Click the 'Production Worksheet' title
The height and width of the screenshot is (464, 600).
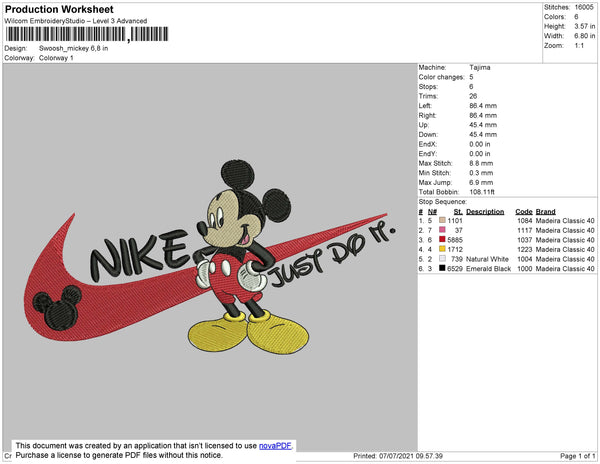click(x=59, y=10)
